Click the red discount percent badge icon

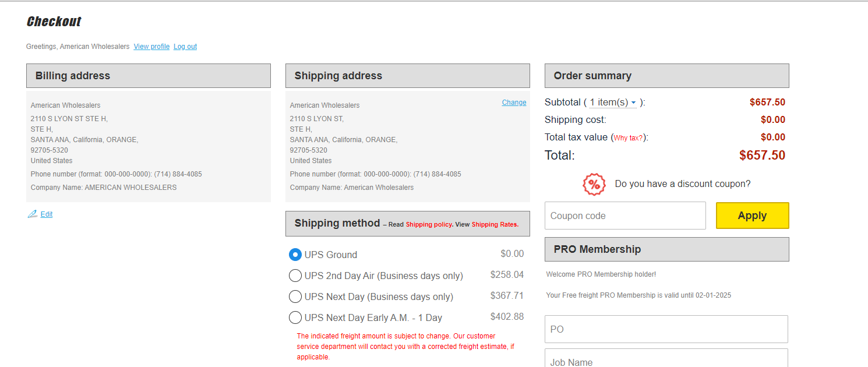[594, 184]
